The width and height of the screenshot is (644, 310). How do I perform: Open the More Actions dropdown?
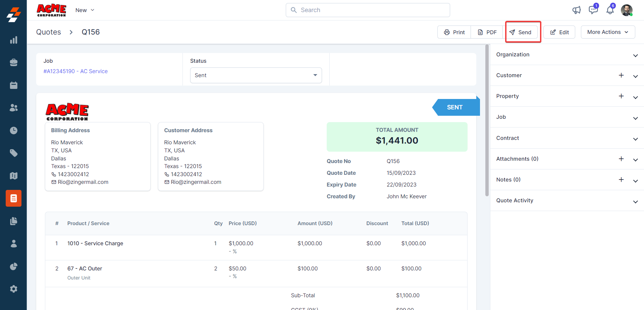click(x=608, y=32)
